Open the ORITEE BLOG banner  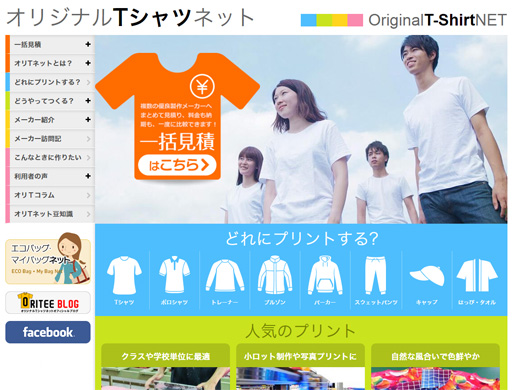pyautogui.click(x=48, y=303)
